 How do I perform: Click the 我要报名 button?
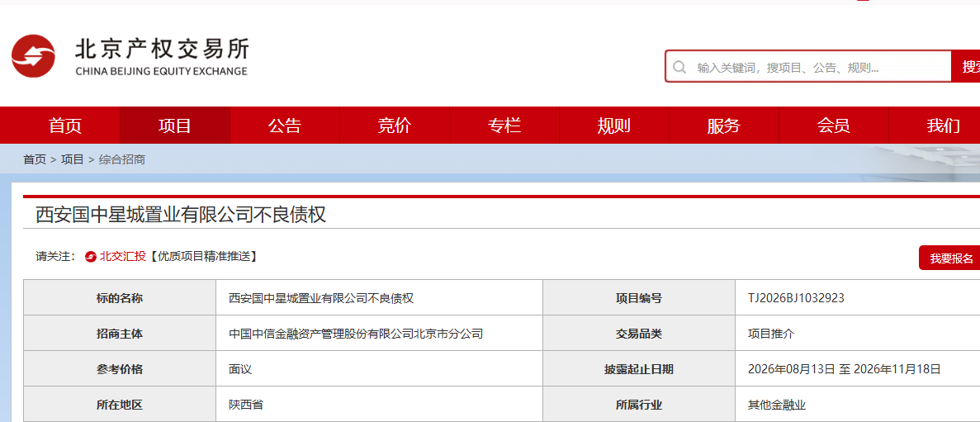[x=951, y=258]
